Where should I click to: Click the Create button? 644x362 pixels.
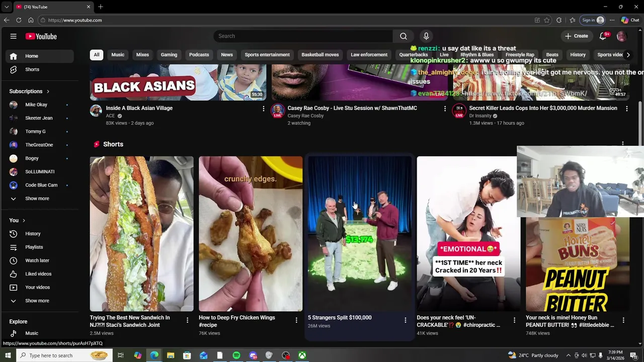(x=576, y=36)
